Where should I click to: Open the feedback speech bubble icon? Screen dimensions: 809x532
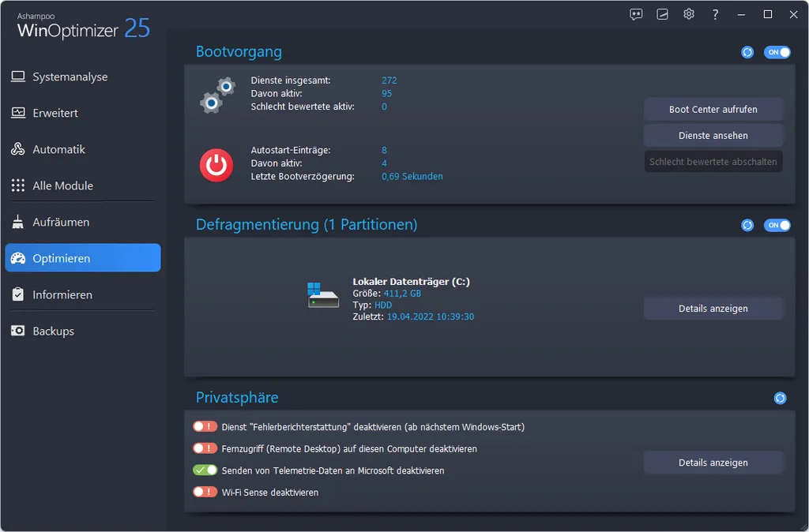point(636,13)
